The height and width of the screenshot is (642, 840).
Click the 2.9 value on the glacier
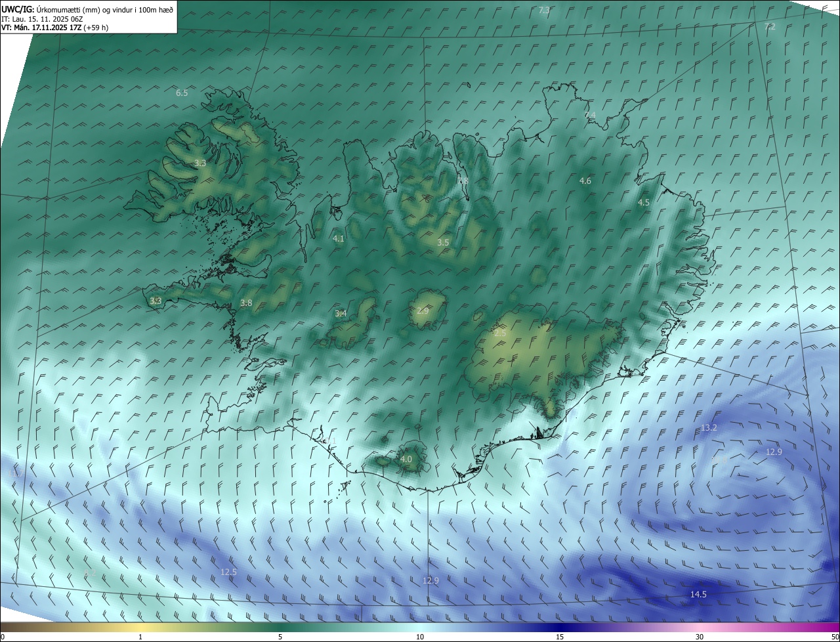click(423, 310)
